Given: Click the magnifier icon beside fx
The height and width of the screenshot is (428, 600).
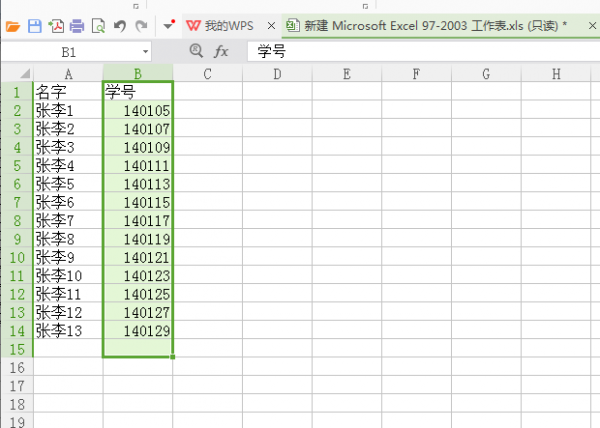Looking at the screenshot, I should [x=196, y=50].
